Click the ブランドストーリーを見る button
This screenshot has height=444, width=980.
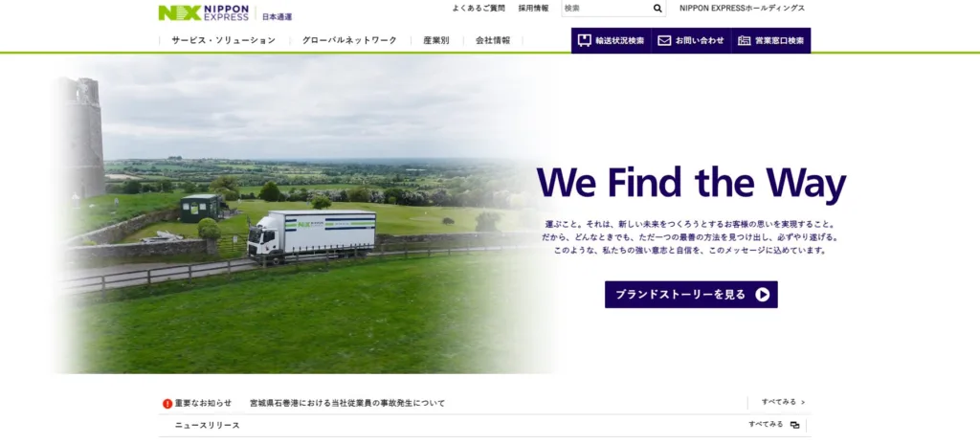pyautogui.click(x=691, y=295)
